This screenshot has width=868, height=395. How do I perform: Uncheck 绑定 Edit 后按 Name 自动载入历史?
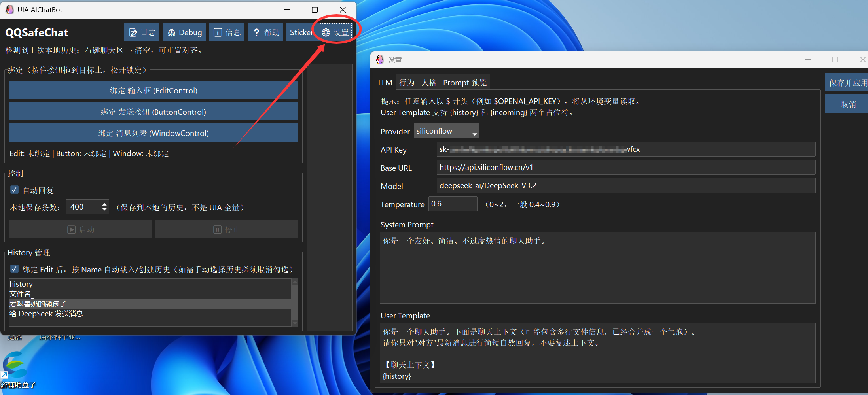[14, 269]
